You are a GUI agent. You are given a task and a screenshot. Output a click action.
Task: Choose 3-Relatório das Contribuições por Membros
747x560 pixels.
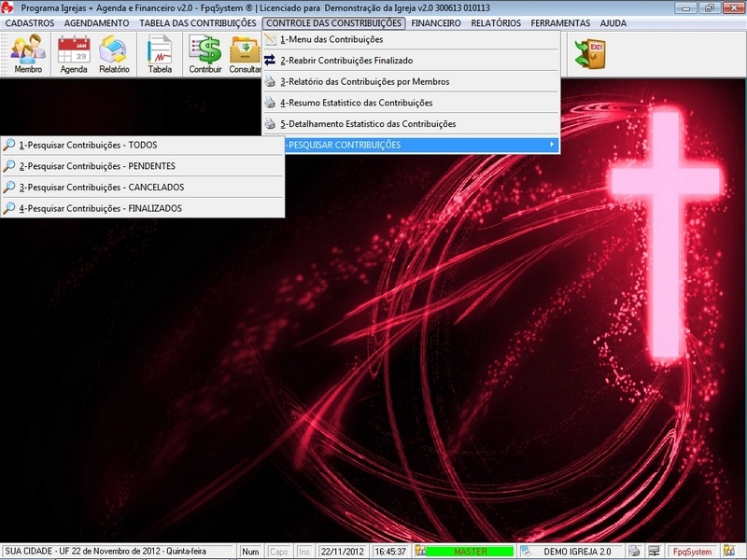click(x=411, y=81)
